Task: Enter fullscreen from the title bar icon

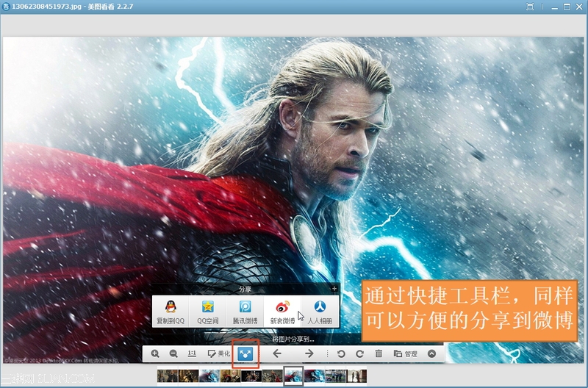Action: pyautogui.click(x=530, y=7)
